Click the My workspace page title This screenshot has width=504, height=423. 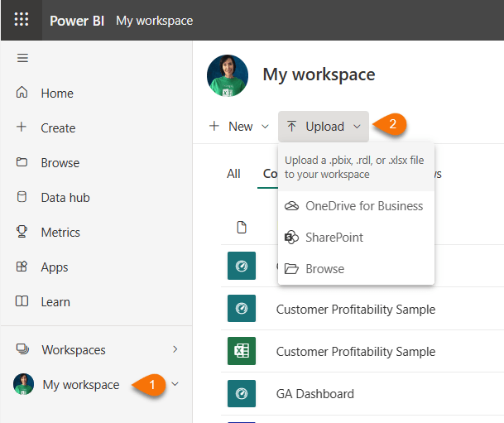click(319, 75)
